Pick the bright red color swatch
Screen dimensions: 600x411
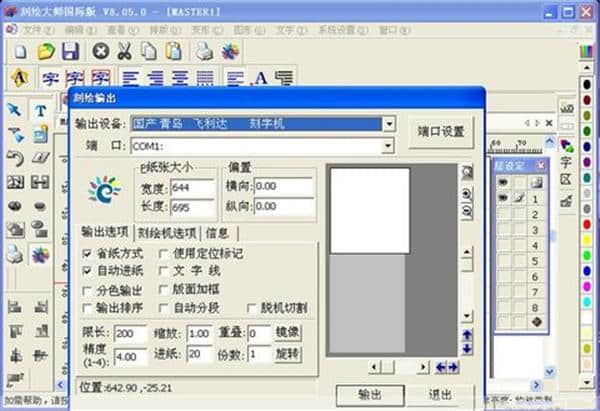point(587,224)
